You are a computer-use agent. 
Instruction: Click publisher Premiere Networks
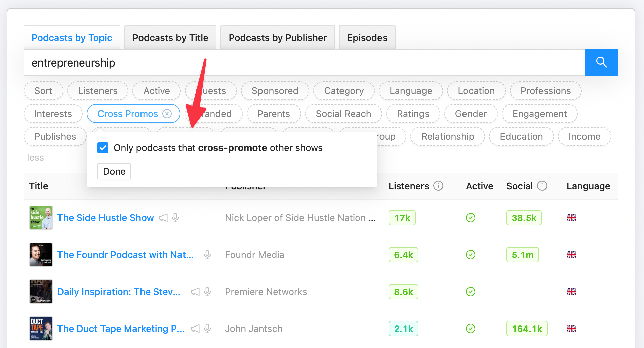click(266, 292)
